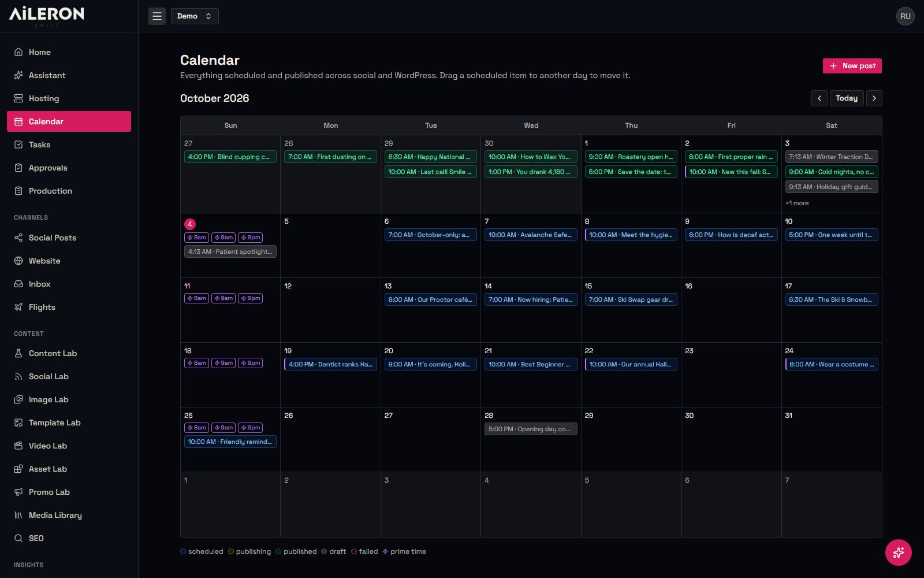The image size is (924, 578).
Task: Click the Production clipboard icon
Action: (18, 191)
